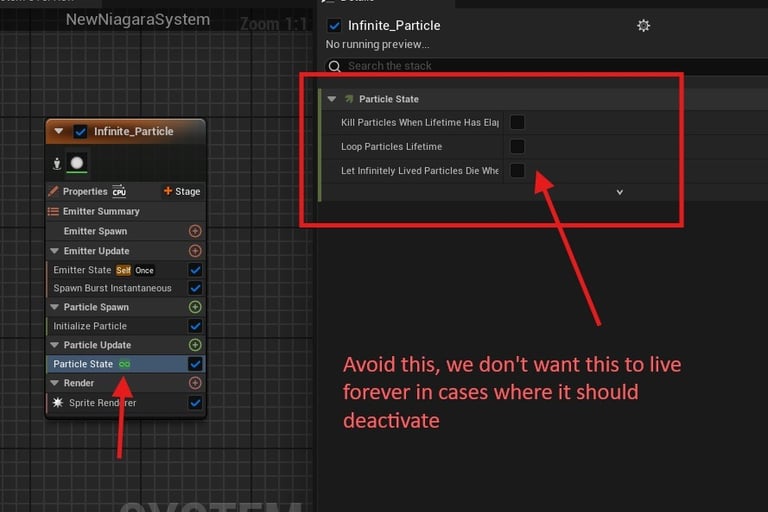This screenshot has height=512, width=768.
Task: Collapse the Infinite_Particle emitter node
Action: point(59,131)
